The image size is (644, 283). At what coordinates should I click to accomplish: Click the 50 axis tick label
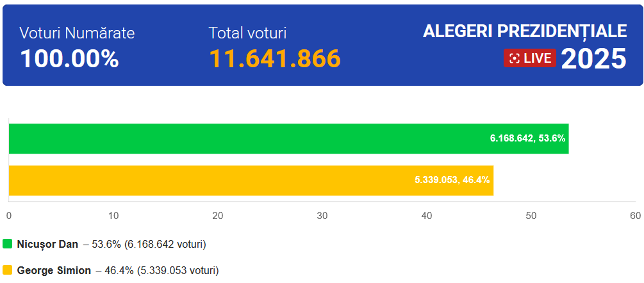click(531, 216)
